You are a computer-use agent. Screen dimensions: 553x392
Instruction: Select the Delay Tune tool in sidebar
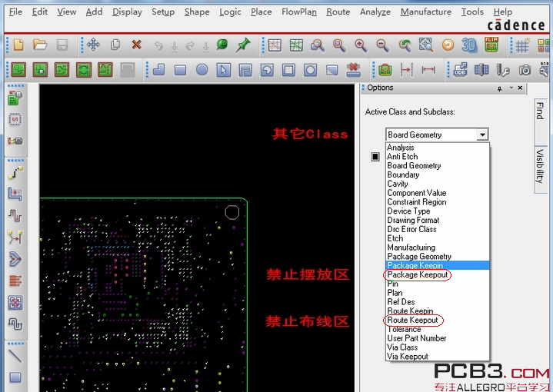pos(15,215)
